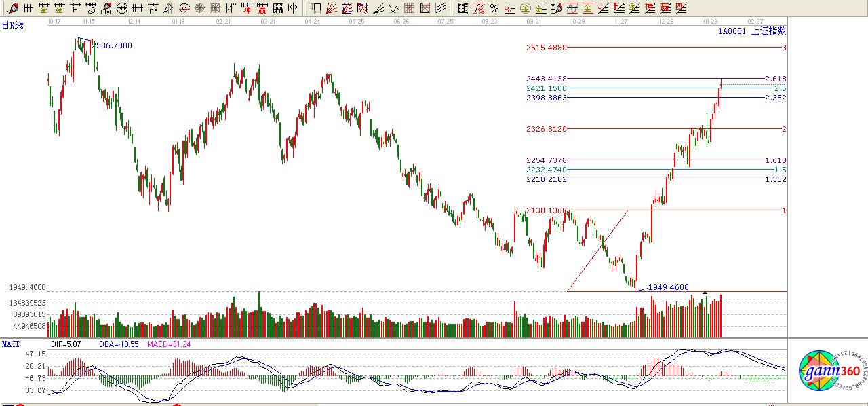Click the n² square-number tool icon

153,8
